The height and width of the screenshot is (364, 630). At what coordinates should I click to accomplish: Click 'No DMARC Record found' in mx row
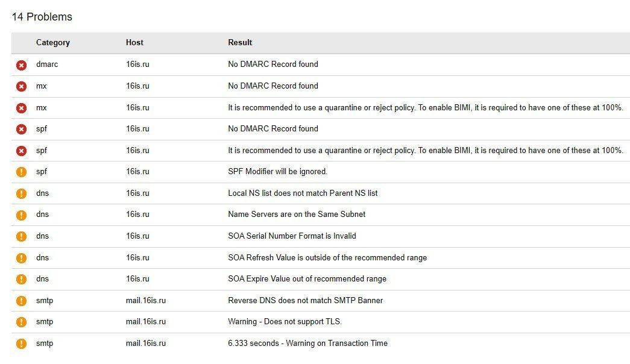272,86
